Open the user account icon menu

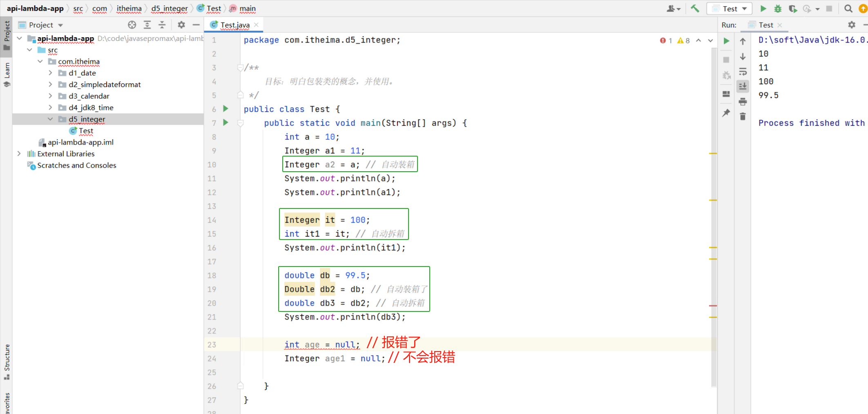[673, 9]
